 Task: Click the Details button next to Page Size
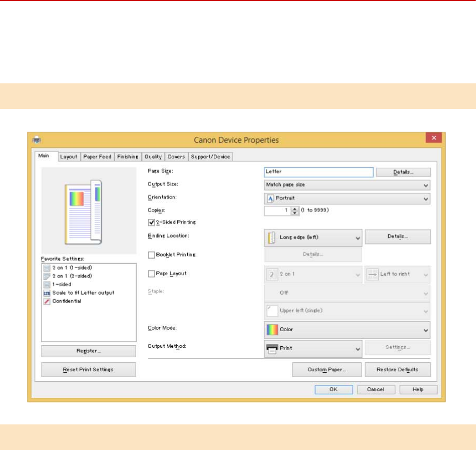403,172
